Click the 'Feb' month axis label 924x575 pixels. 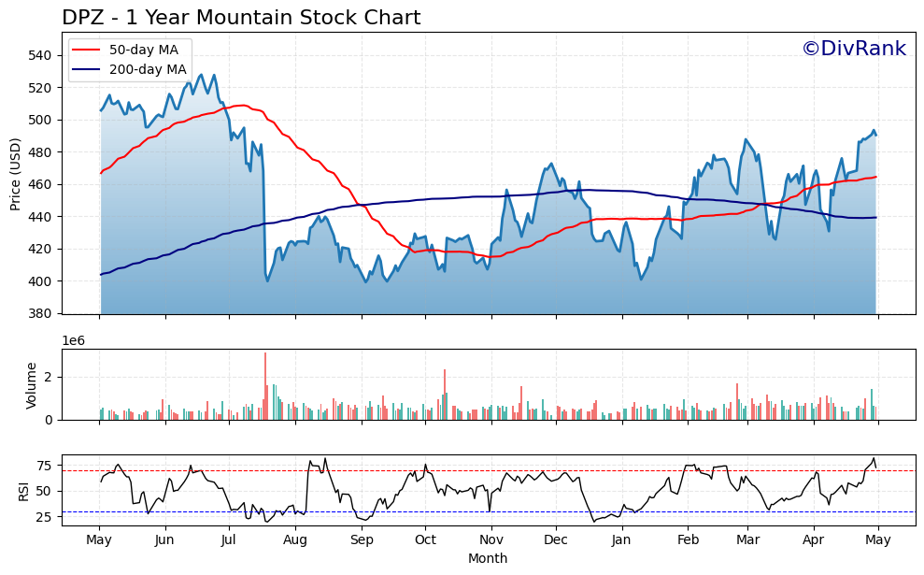coord(688,540)
